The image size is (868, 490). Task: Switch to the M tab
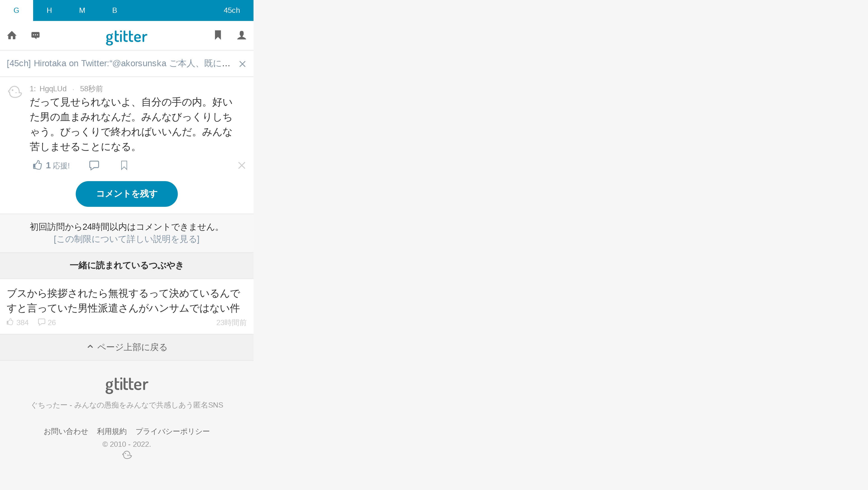82,10
